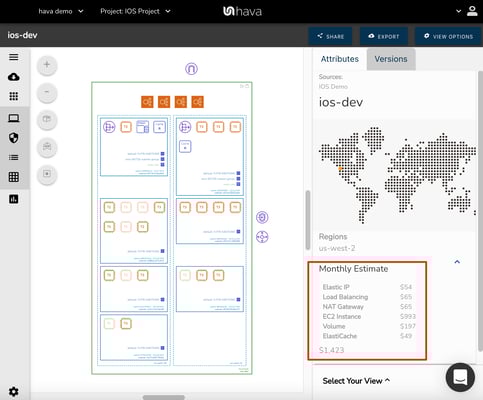The width and height of the screenshot is (483, 400).
Task: Open the hava demo account dropdown
Action: point(61,11)
